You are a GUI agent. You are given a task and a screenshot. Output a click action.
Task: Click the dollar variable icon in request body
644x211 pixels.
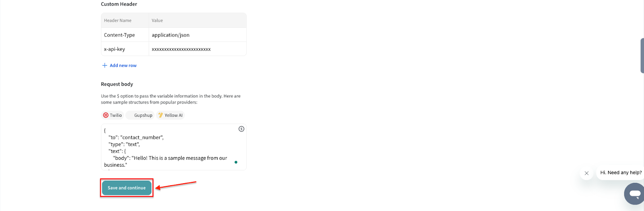[241, 129]
